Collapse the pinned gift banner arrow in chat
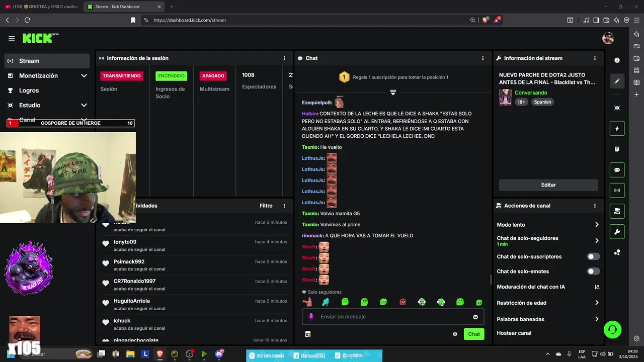Viewport: 644px width, 362px height. 393,93
